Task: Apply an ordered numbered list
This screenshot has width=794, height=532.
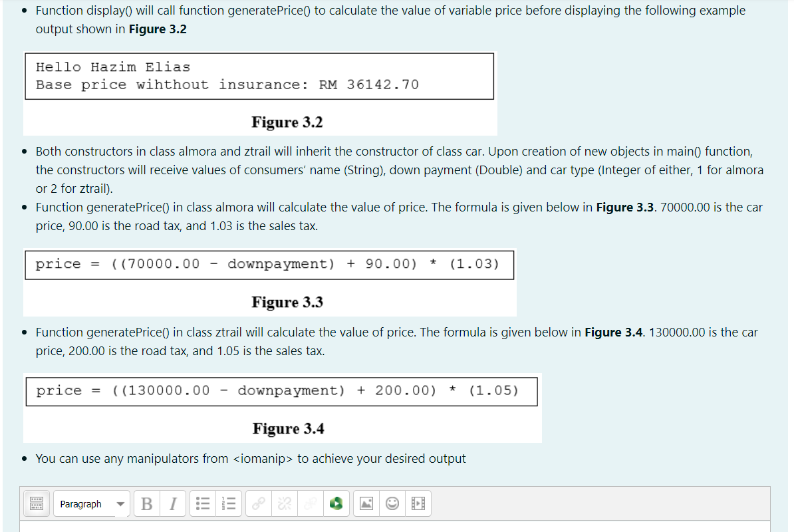Action: [228, 503]
